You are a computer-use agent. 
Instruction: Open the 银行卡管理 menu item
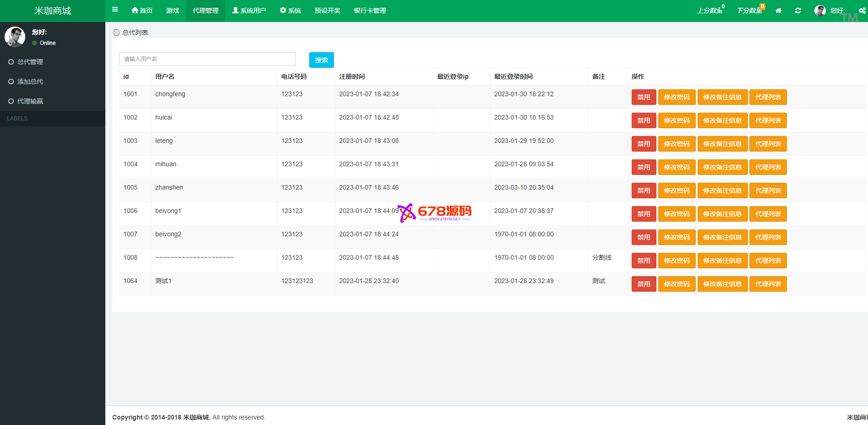click(370, 11)
